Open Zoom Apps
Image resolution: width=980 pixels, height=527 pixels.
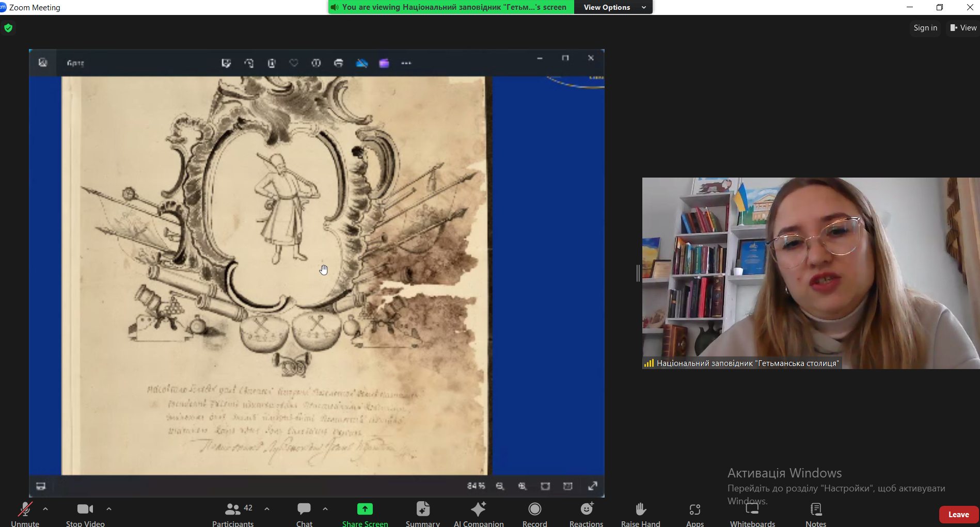[x=695, y=514]
